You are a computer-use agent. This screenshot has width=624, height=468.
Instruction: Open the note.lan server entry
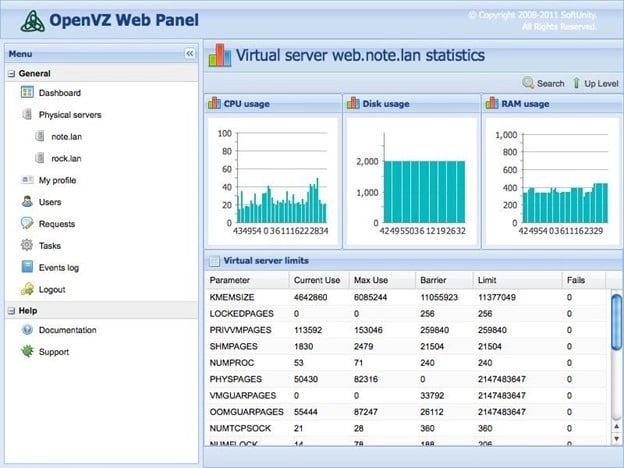click(66, 136)
